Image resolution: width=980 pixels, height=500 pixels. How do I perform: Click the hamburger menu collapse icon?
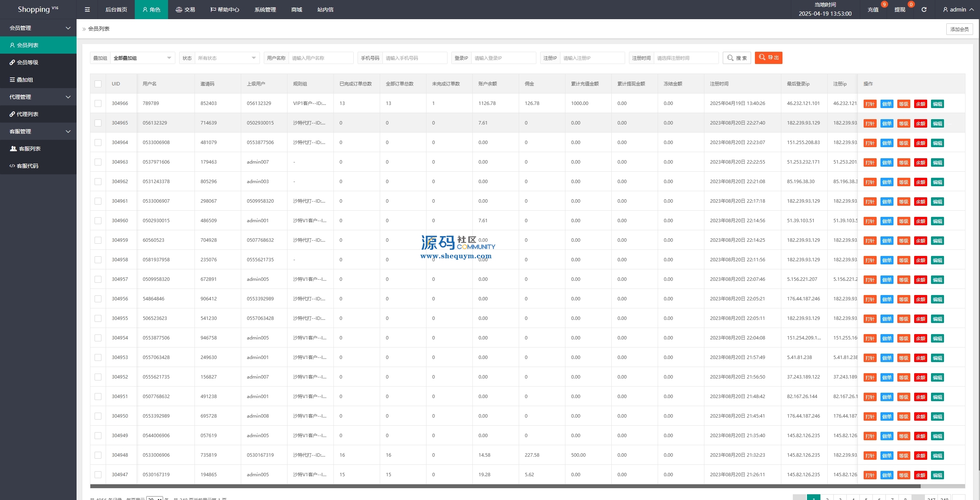click(x=87, y=10)
